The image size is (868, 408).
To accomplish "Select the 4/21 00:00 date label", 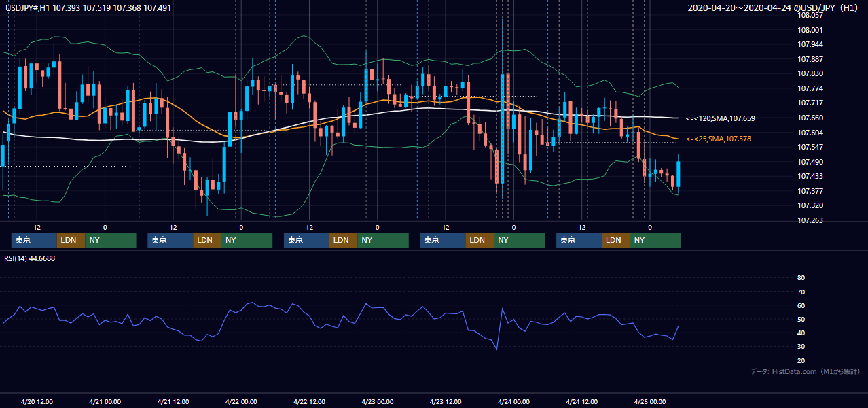I will pyautogui.click(x=105, y=401).
